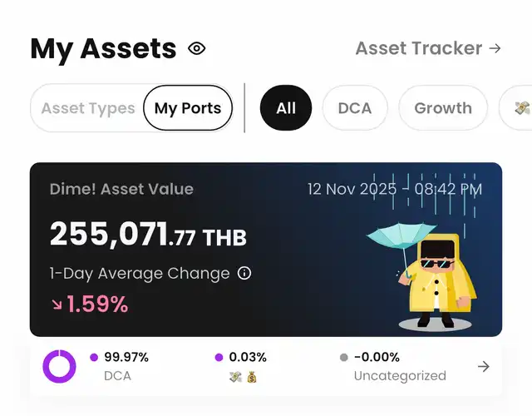Image resolution: width=532 pixels, height=416 pixels.
Task: Click the downward trend arrow by 1.59%
Action: click(57, 305)
